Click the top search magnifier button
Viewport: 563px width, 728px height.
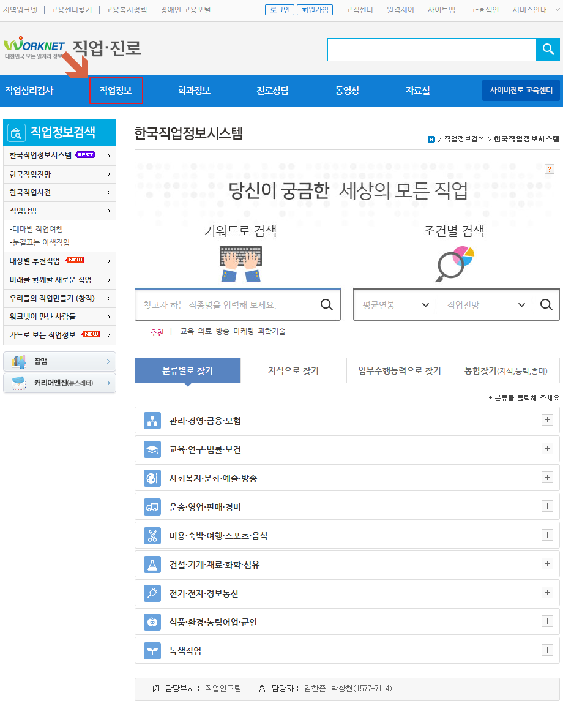pyautogui.click(x=548, y=50)
